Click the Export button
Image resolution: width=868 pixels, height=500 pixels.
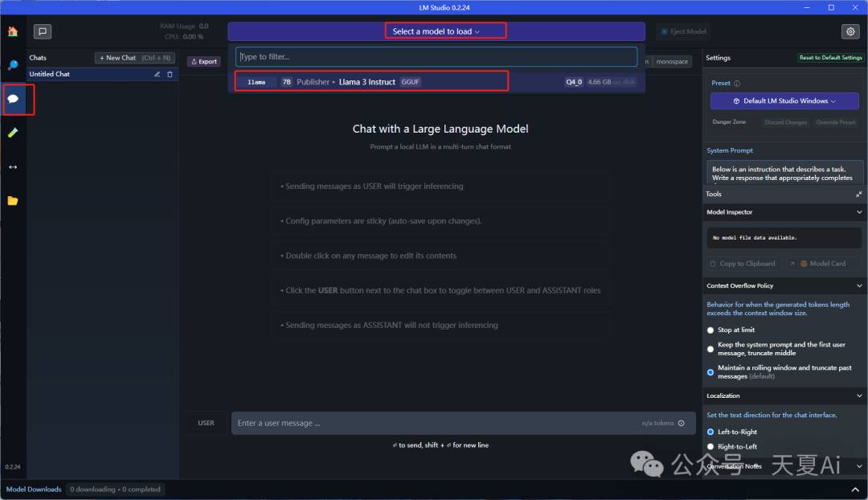click(203, 61)
